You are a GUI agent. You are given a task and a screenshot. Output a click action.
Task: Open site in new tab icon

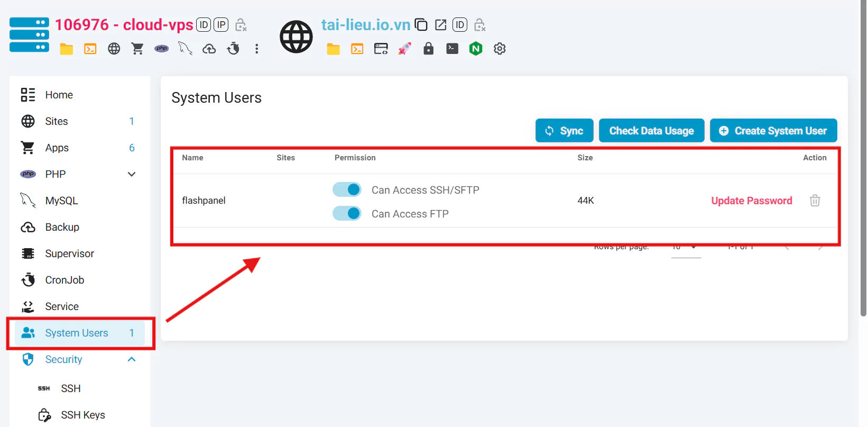point(440,25)
